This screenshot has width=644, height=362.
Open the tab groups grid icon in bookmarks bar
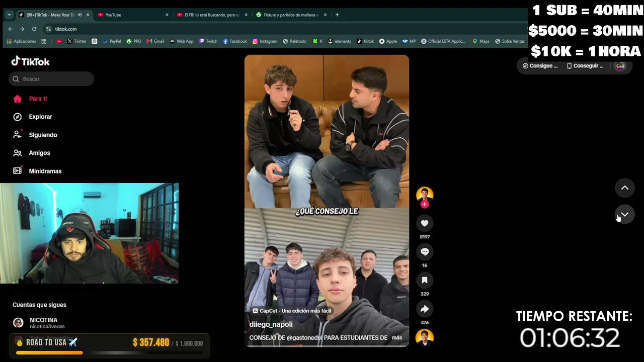pos(44,41)
